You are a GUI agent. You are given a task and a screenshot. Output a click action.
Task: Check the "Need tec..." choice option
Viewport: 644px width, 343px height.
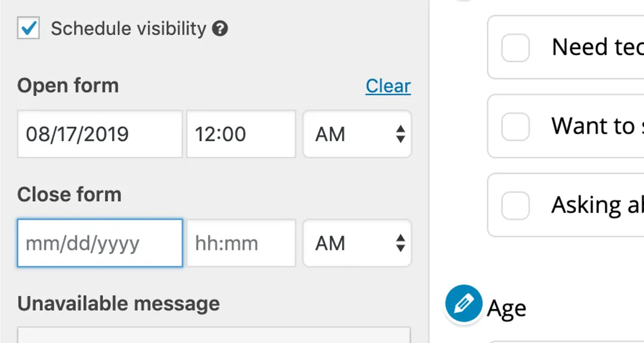(515, 48)
